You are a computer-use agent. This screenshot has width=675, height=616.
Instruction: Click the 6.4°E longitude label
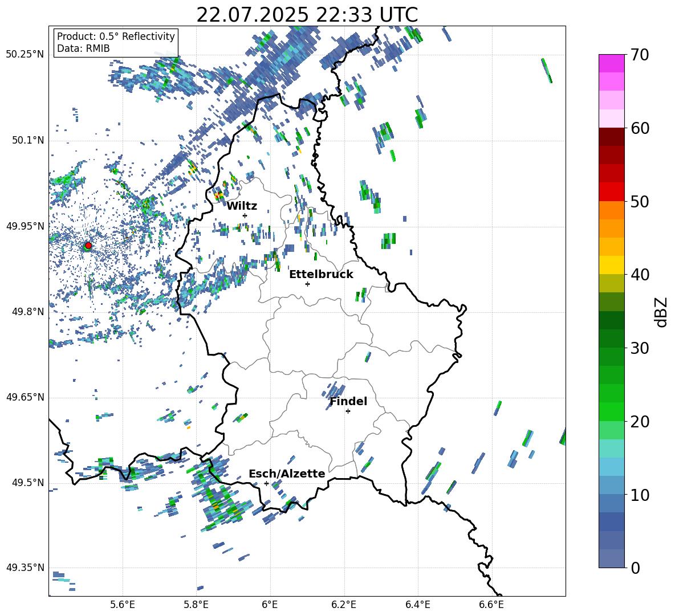(417, 605)
